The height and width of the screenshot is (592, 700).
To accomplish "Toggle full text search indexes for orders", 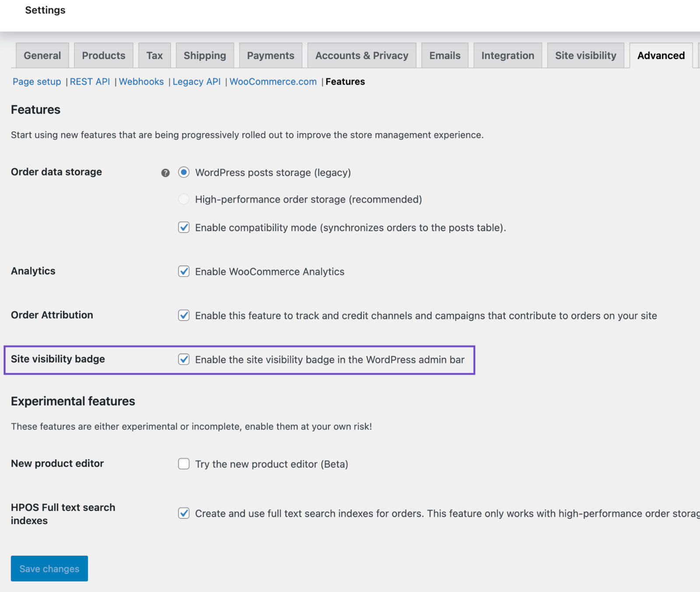I will (x=184, y=513).
